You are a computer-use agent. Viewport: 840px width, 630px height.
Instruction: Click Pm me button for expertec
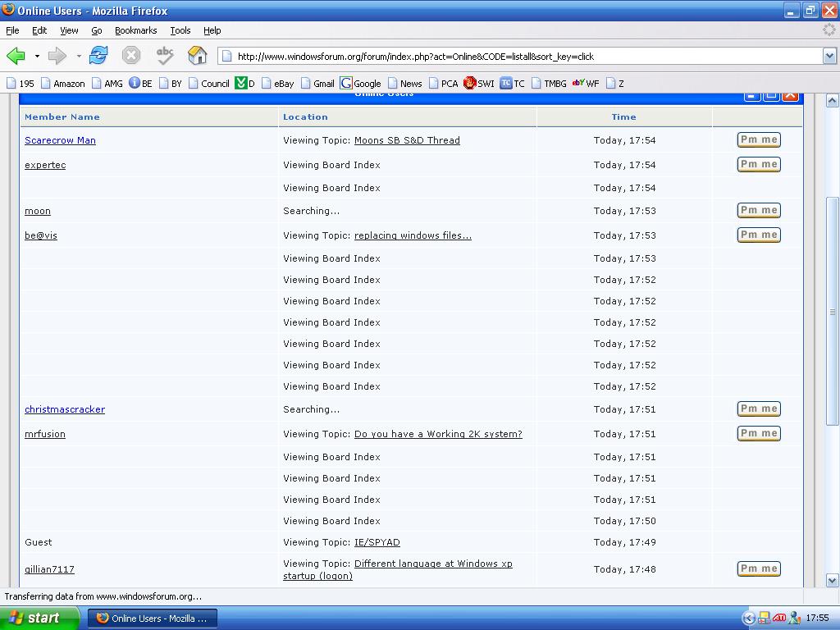pos(759,164)
